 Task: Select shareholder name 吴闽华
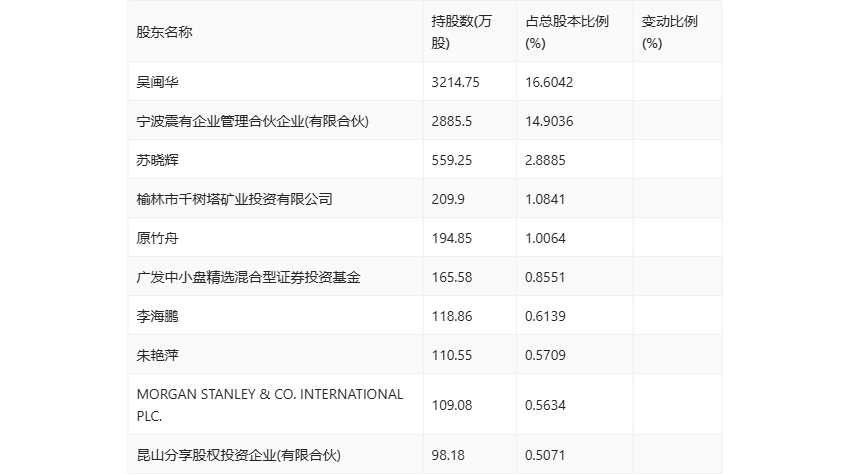tap(157, 82)
